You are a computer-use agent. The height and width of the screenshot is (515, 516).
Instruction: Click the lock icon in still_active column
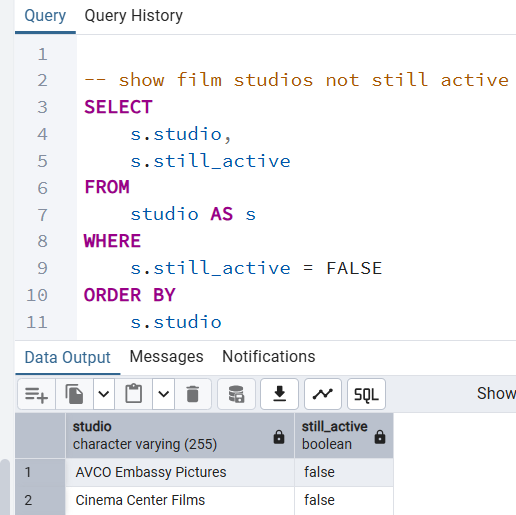coord(380,437)
